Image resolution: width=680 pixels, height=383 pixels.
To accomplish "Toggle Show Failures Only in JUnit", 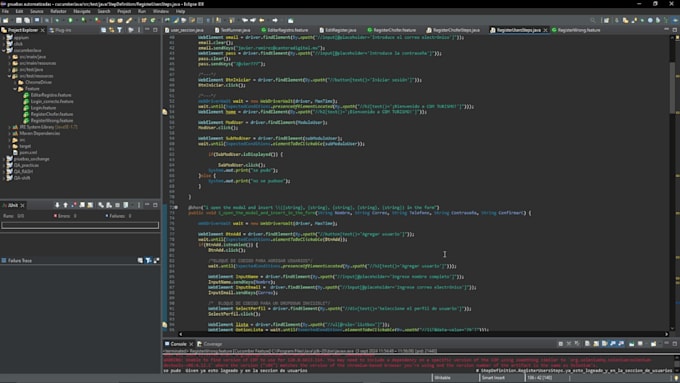I will point(74,205).
